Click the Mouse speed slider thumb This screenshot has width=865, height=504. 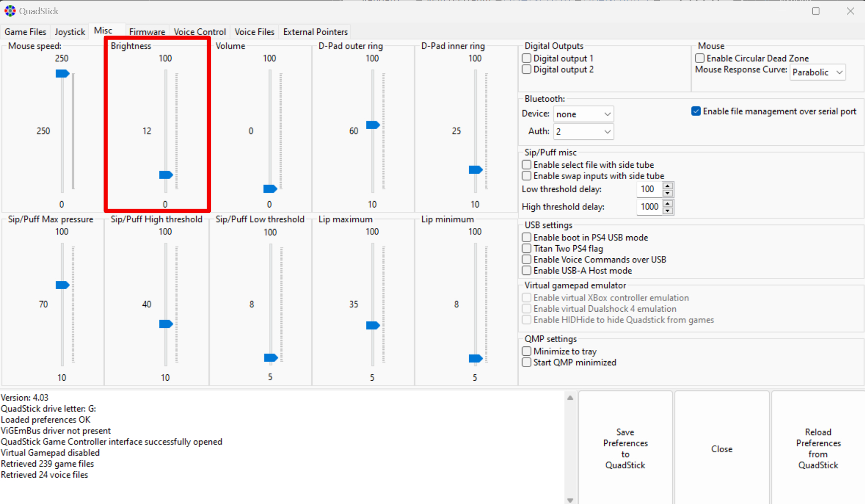(x=62, y=73)
